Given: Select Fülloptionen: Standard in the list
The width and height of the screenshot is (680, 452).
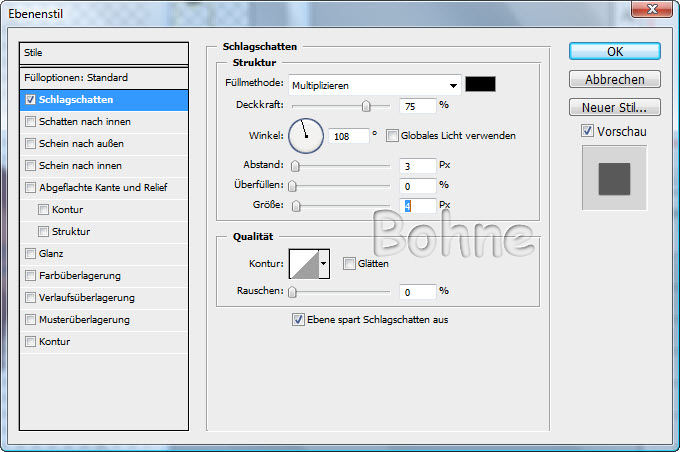Looking at the screenshot, I should tap(104, 77).
